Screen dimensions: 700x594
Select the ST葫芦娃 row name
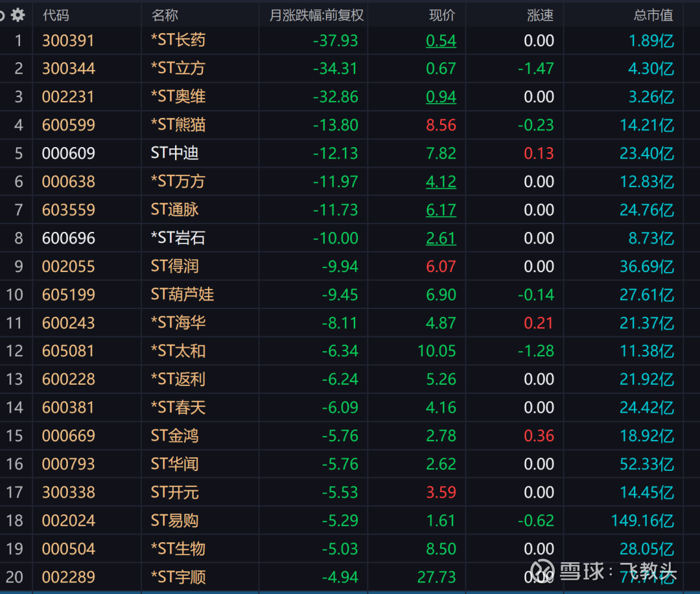pos(182,295)
